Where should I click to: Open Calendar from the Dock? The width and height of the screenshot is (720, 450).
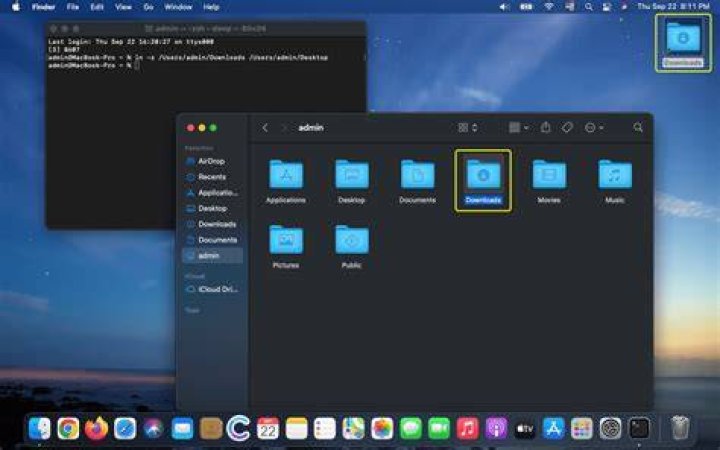tap(268, 429)
